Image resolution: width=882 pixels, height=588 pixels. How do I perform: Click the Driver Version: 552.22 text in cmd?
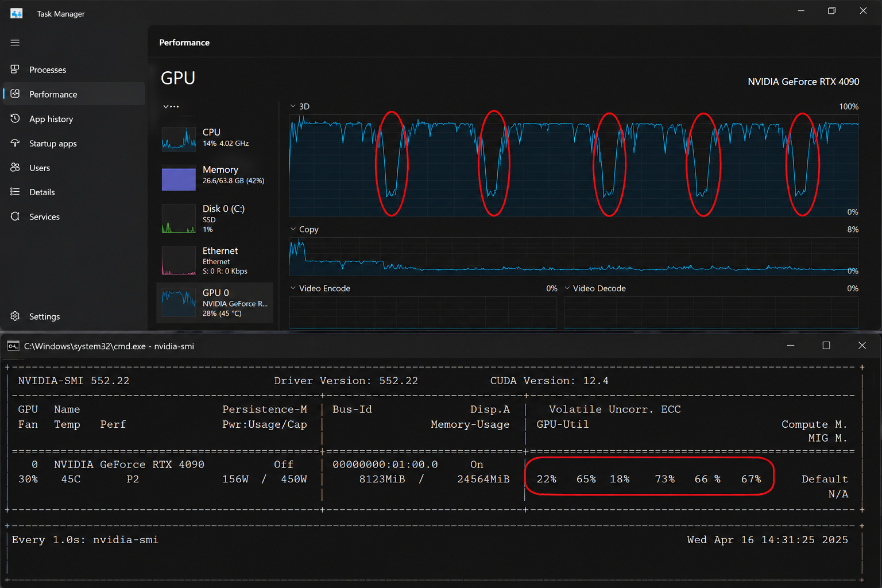[x=346, y=381]
